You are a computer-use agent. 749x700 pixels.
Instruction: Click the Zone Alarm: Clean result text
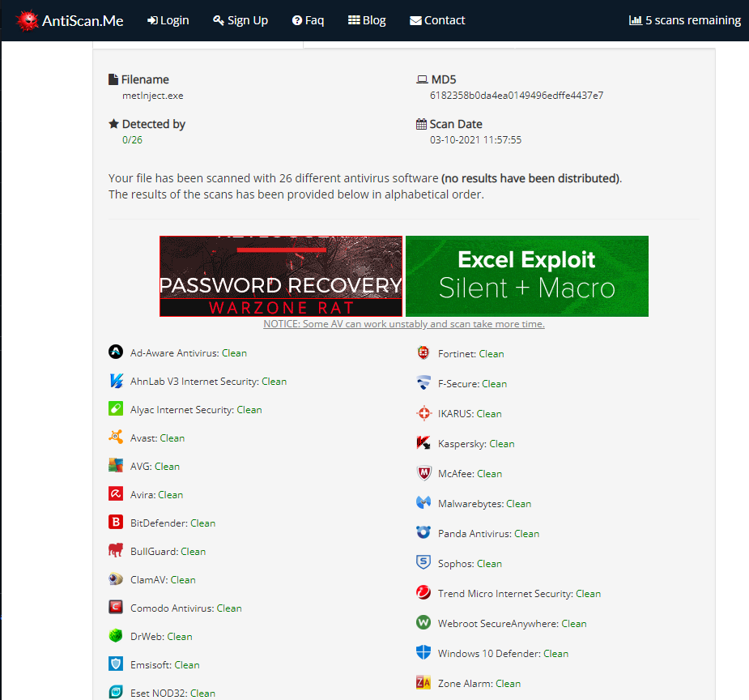click(479, 684)
